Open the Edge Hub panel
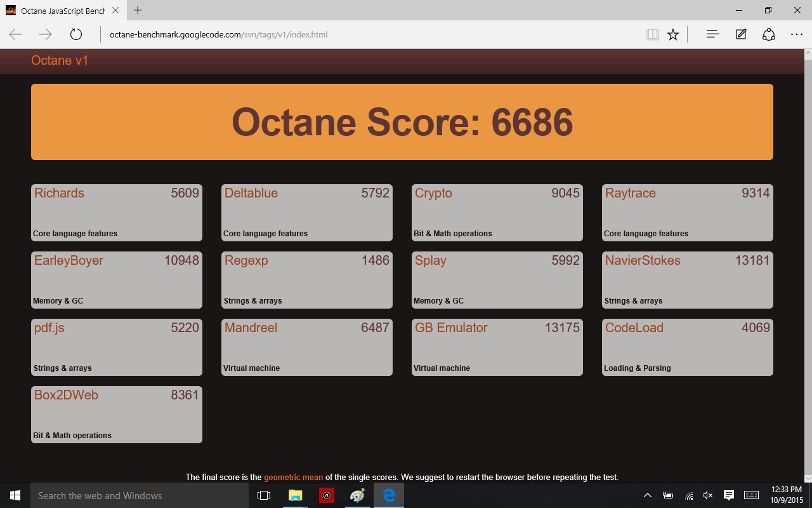This screenshot has width=812, height=508. click(x=712, y=34)
